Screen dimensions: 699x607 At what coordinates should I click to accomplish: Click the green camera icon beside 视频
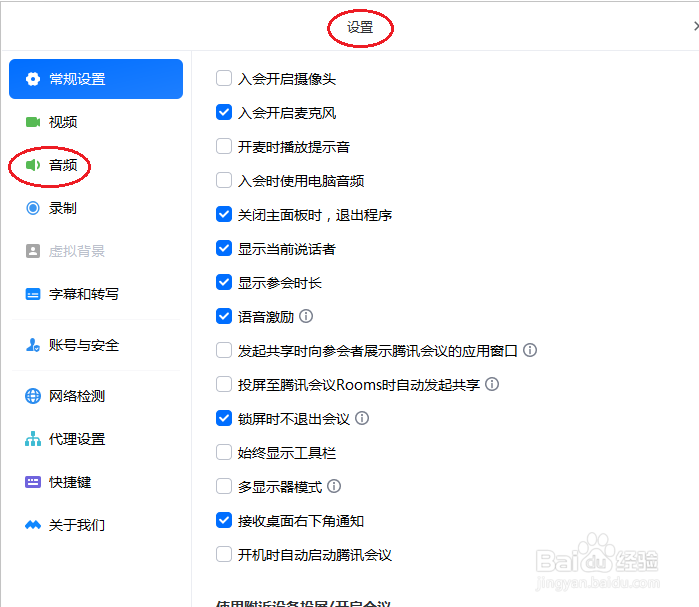click(x=33, y=122)
